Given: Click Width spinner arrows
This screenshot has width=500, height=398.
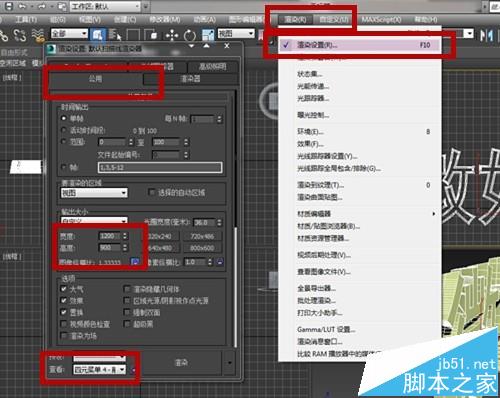Looking at the screenshot, I should [125, 236].
